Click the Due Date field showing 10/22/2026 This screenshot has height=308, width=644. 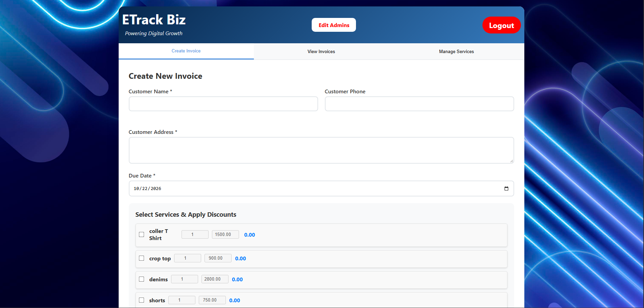(x=321, y=189)
